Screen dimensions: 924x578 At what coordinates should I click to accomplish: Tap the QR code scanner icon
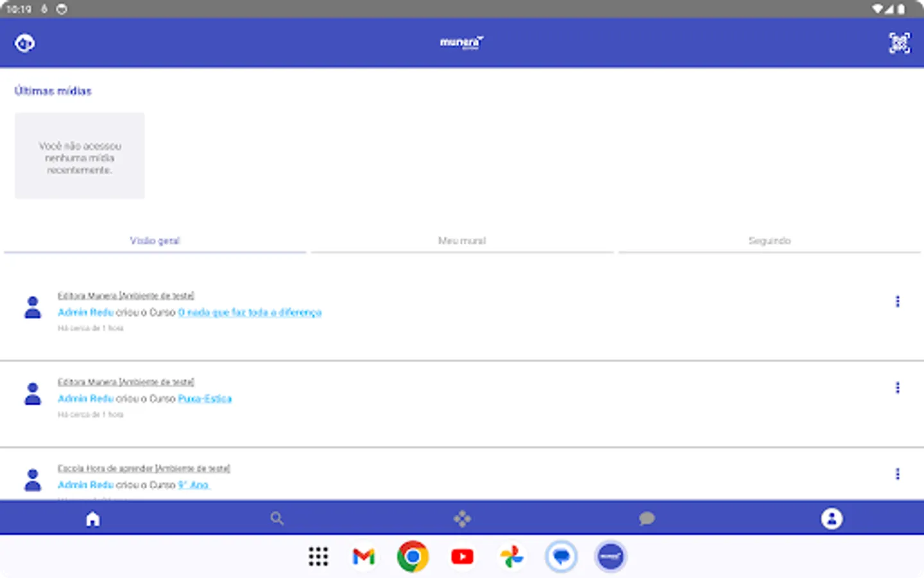point(900,42)
